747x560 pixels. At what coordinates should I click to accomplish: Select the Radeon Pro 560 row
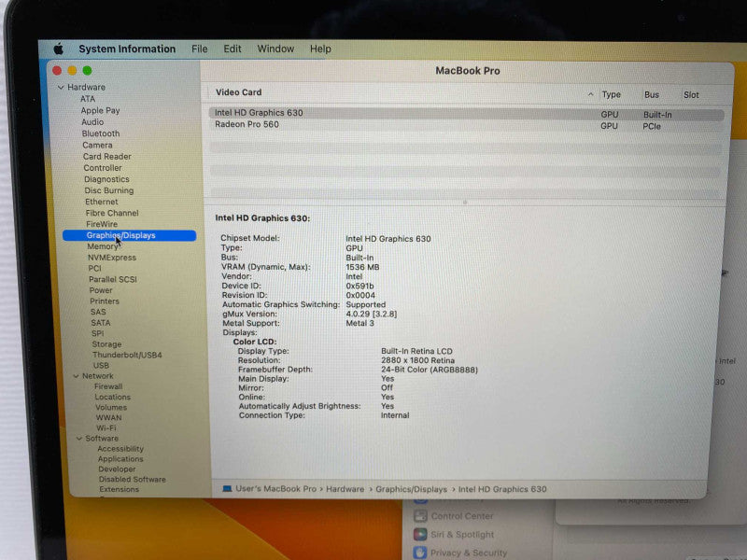tap(466, 125)
